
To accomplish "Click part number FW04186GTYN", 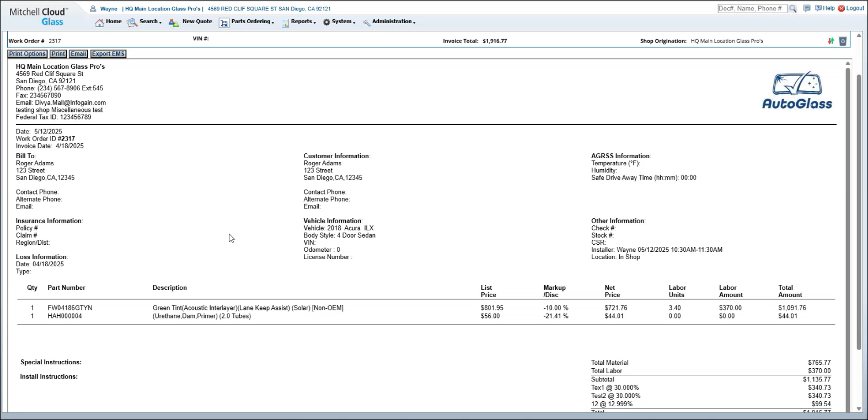I will point(70,308).
